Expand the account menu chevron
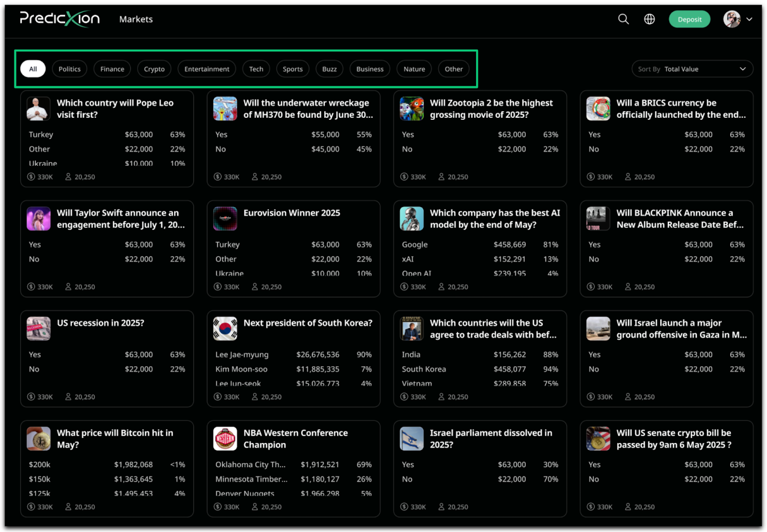This screenshot has width=767, height=532. click(749, 19)
